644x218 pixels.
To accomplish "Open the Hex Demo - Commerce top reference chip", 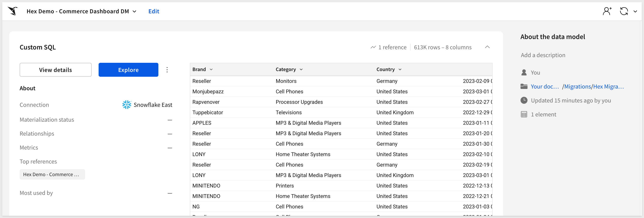I will (x=52, y=174).
